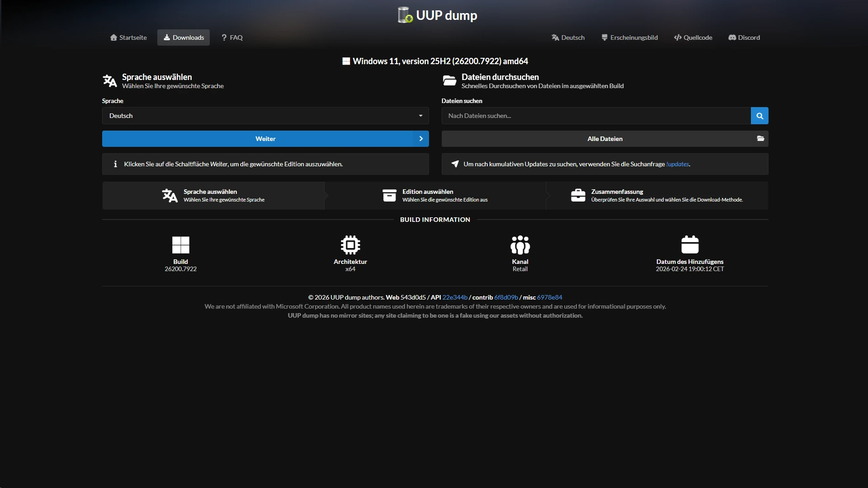Viewport: 868px width, 488px height.
Task: Click the translate icon beside Sprache auswählen heading
Action: 110,81
